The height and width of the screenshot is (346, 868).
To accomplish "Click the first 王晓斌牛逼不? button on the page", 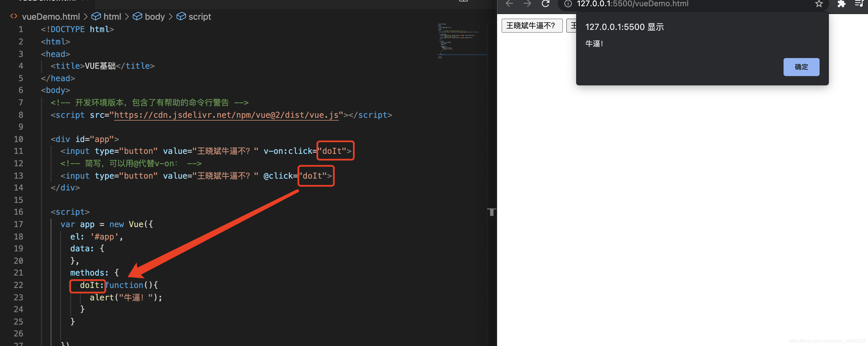I will pos(532,26).
